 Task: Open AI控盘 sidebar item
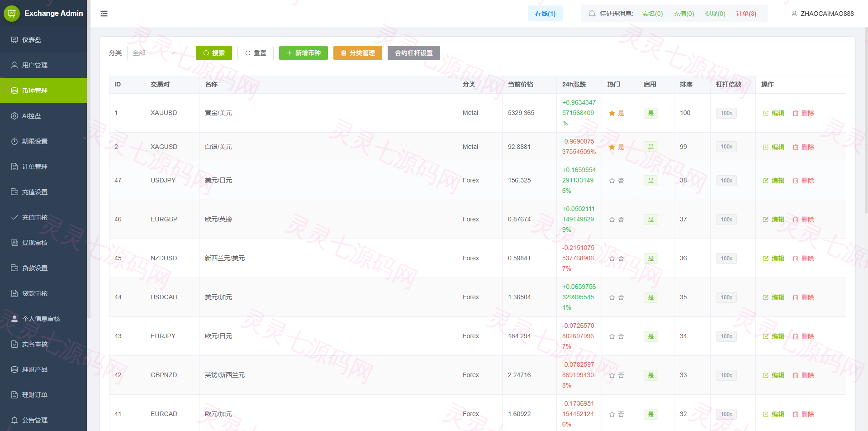pyautogui.click(x=43, y=116)
